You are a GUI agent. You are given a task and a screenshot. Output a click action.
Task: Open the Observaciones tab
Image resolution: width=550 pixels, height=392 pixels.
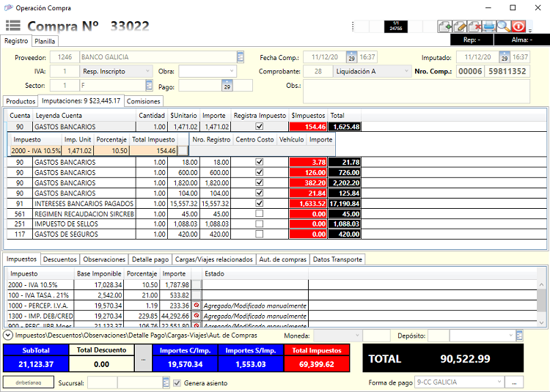(x=104, y=259)
